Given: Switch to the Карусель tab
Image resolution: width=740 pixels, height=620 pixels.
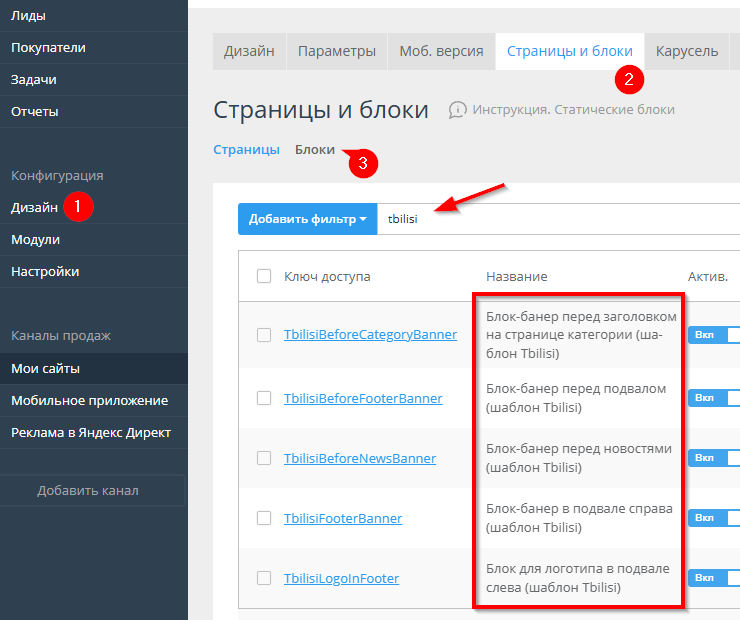Looking at the screenshot, I should (x=686, y=51).
